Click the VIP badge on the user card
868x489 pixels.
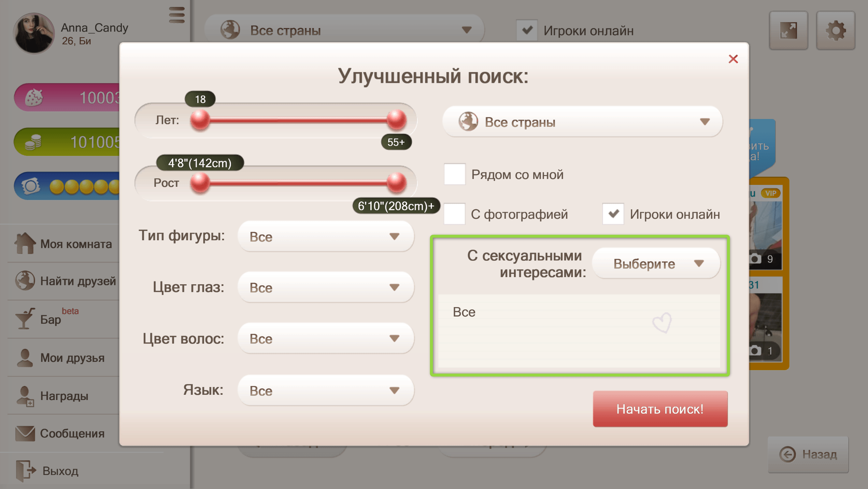(x=771, y=193)
